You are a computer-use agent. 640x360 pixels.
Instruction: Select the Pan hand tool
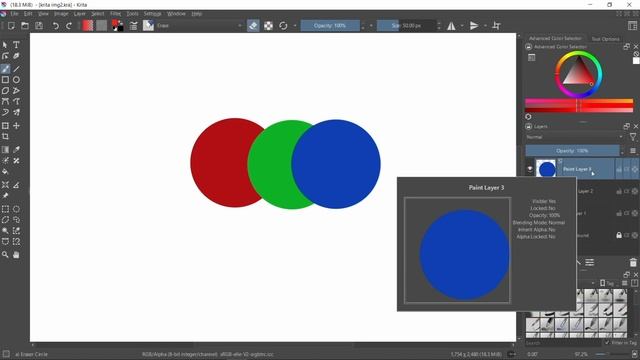click(16, 255)
